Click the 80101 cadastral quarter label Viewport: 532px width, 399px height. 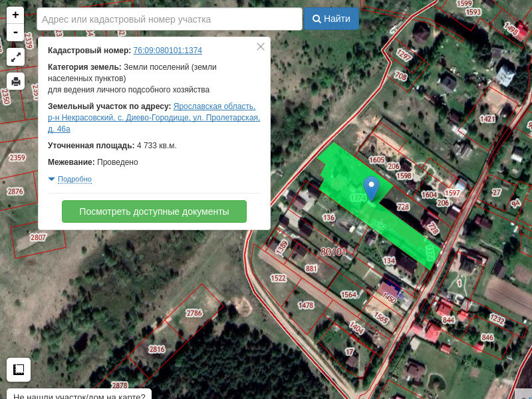point(333,251)
